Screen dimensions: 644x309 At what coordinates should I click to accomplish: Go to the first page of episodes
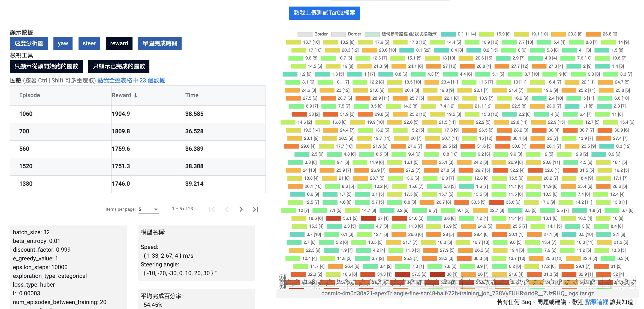[x=212, y=209]
